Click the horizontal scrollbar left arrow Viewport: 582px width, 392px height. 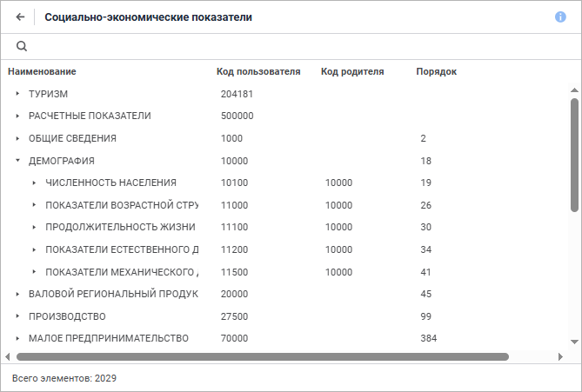(8, 356)
